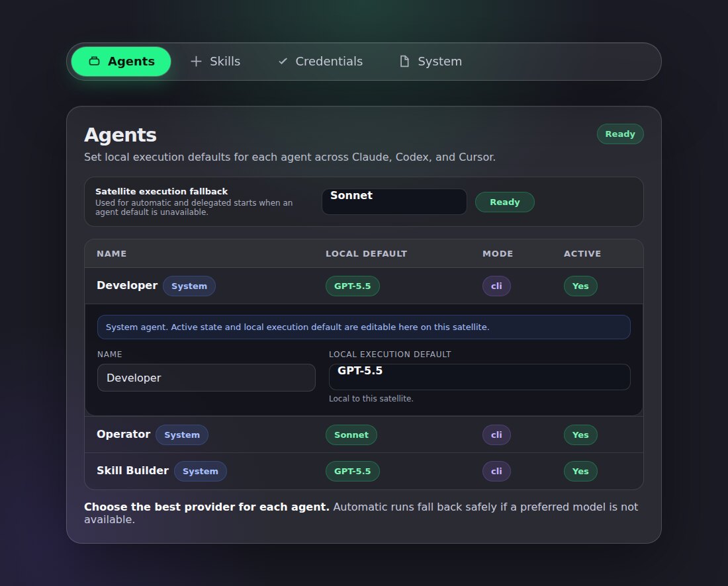This screenshot has width=728, height=586.
Task: Click the Sonnet badge in Operator row
Action: (x=351, y=435)
